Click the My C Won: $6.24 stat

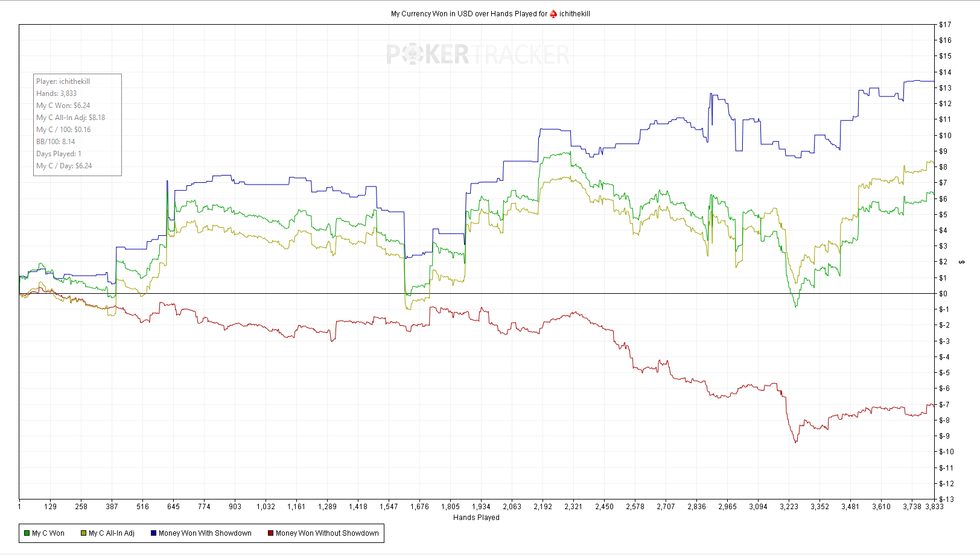point(63,106)
